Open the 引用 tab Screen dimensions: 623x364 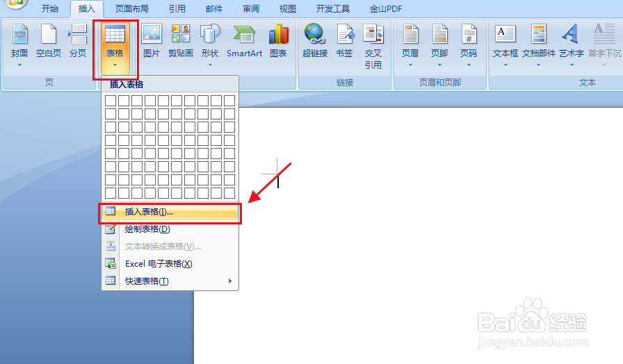point(177,8)
